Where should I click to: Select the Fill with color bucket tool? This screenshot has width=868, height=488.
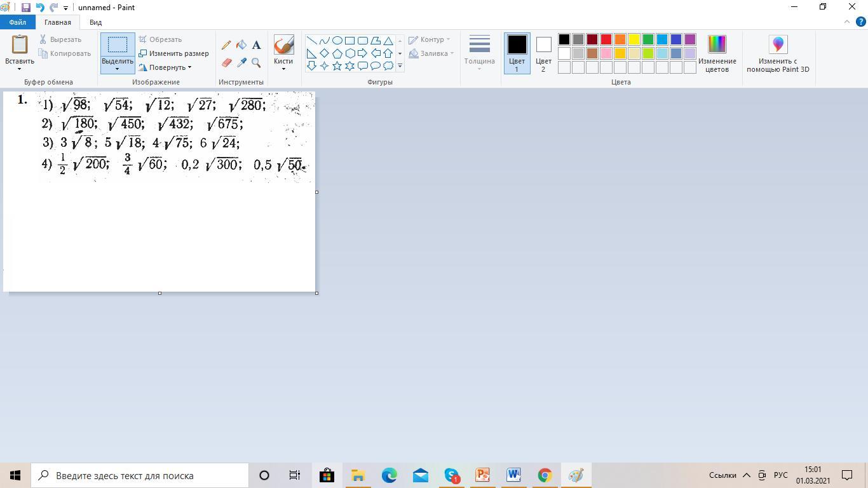coord(241,45)
